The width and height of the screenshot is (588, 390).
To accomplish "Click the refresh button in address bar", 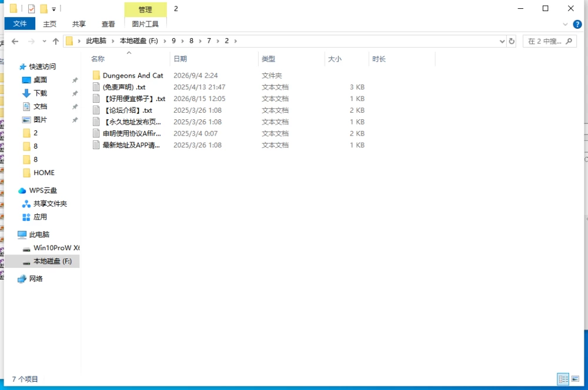I will click(512, 41).
